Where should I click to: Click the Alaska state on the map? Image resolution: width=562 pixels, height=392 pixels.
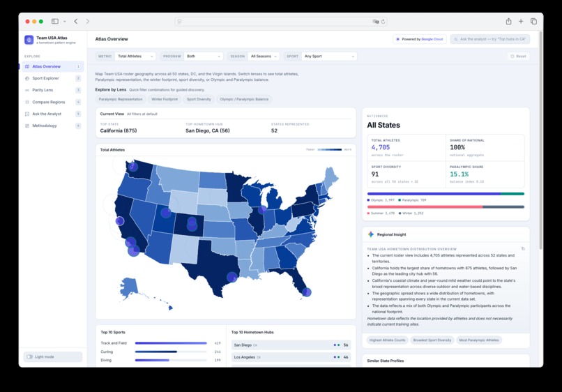129,287
